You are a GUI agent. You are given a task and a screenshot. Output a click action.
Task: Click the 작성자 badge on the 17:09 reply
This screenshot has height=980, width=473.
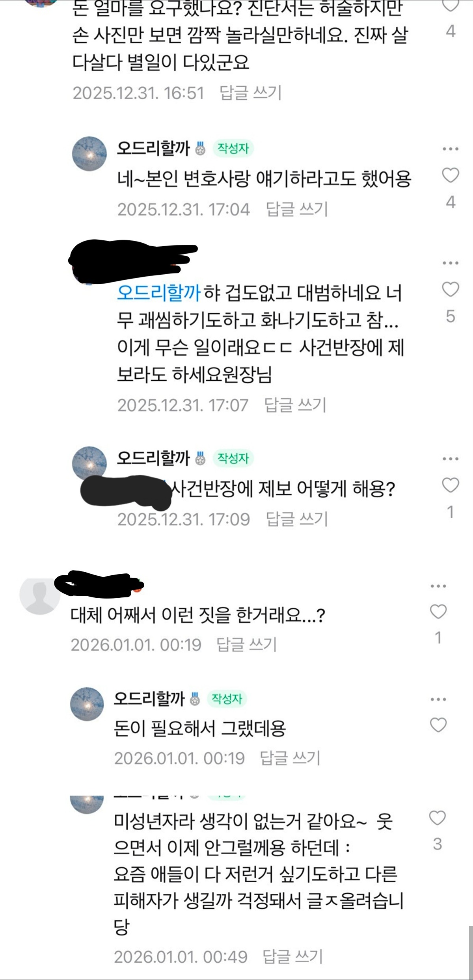233,458
